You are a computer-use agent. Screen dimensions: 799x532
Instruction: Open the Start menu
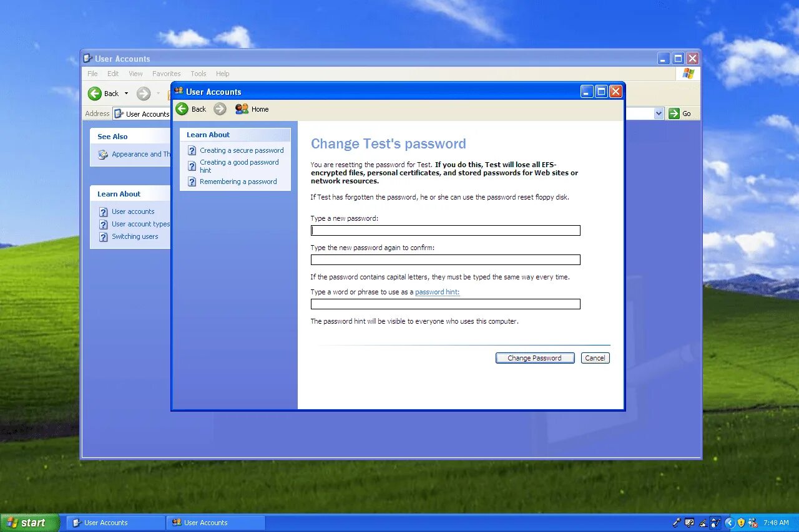click(29, 523)
